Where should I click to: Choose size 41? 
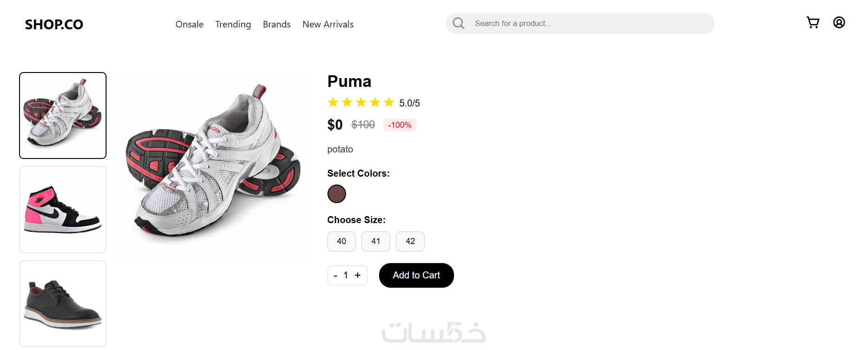click(376, 241)
